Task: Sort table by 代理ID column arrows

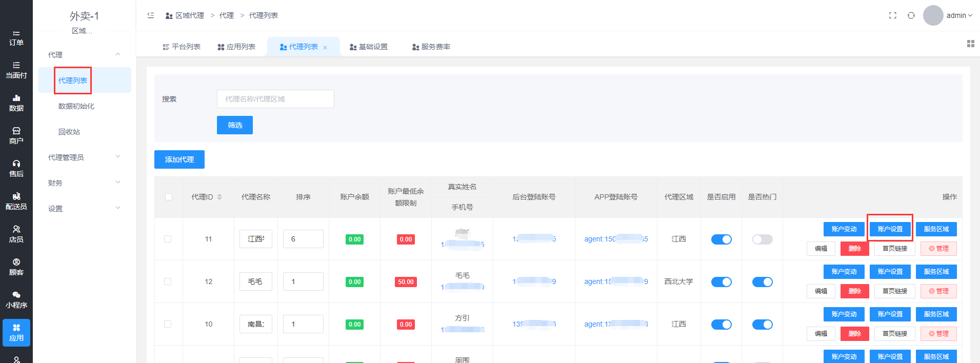Action: pyautogui.click(x=219, y=197)
